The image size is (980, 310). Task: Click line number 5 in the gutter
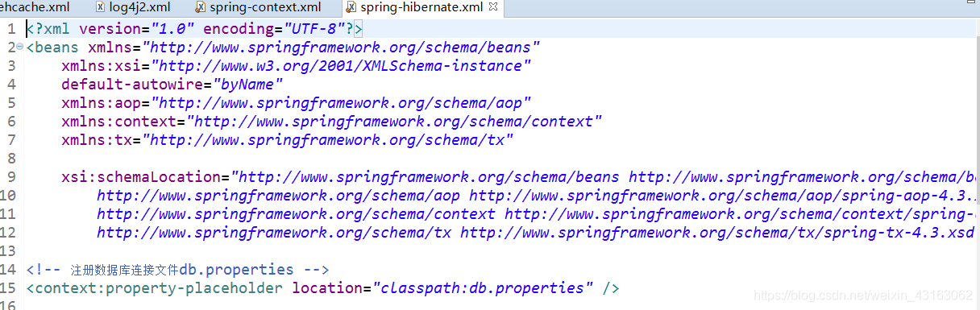click(11, 102)
